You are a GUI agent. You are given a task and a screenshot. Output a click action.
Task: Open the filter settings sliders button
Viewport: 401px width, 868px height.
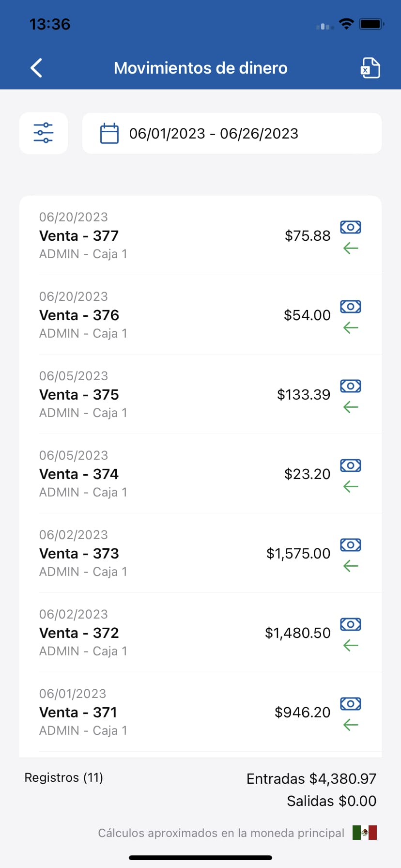pos(44,133)
